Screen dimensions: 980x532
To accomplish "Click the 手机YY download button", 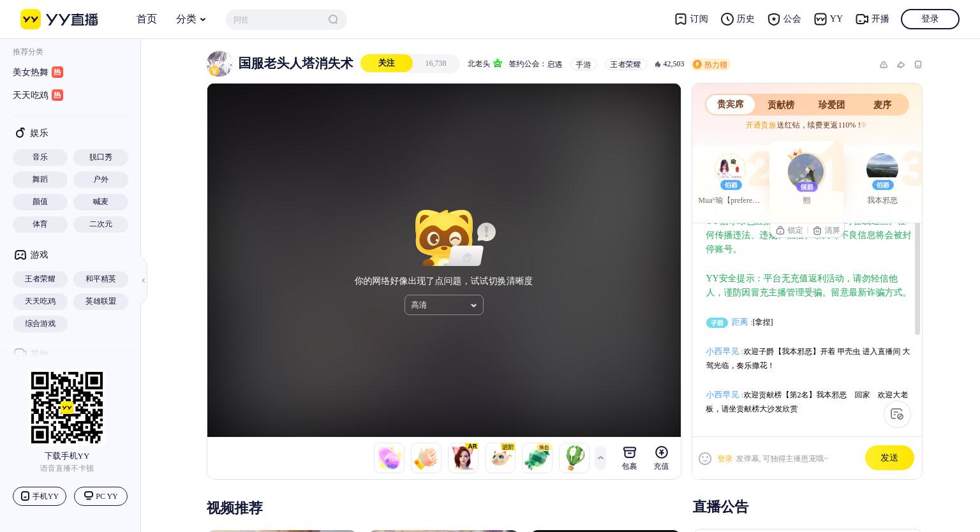I will point(40,496).
